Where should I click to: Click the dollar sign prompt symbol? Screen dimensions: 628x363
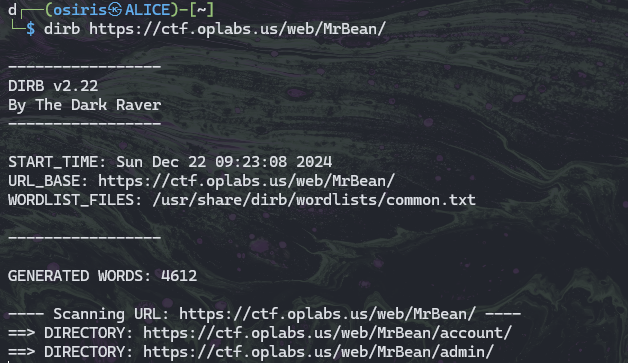coord(30,29)
